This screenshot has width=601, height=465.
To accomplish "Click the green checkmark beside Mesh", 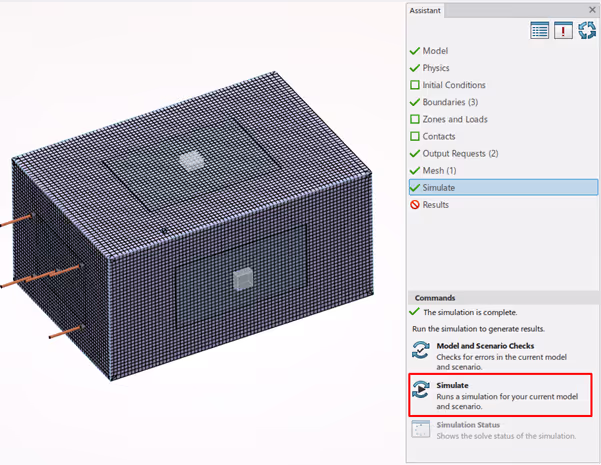I will click(415, 171).
